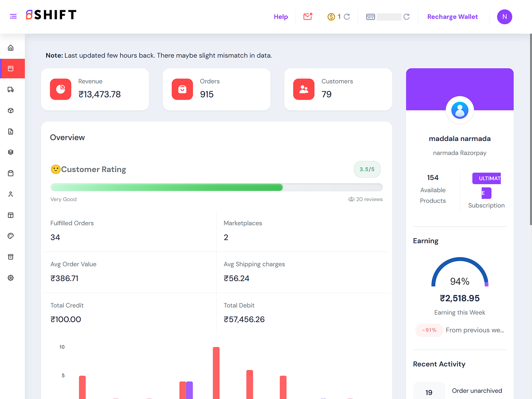
Task: Select the highlighted dashboard sidebar item
Action: pyautogui.click(x=12, y=69)
